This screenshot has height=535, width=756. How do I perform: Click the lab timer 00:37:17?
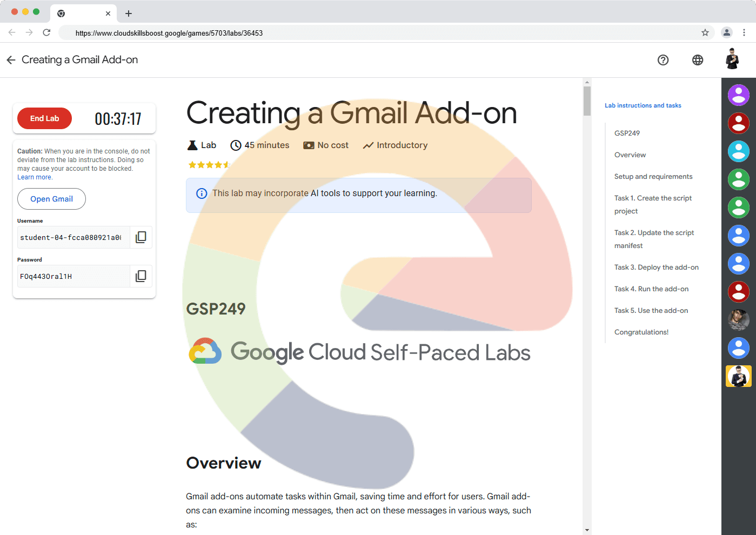(x=118, y=119)
